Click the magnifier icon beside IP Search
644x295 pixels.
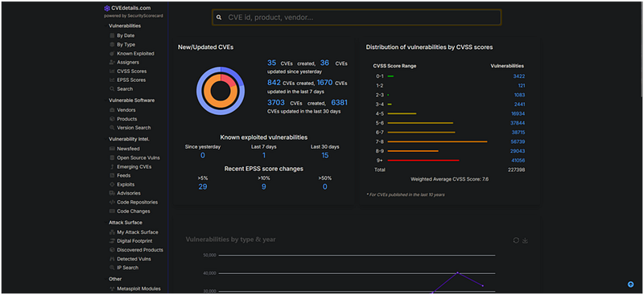click(x=112, y=268)
